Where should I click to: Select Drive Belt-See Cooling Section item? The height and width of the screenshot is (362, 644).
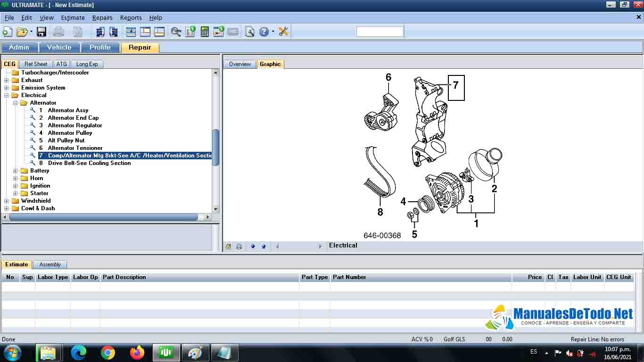[x=90, y=163]
